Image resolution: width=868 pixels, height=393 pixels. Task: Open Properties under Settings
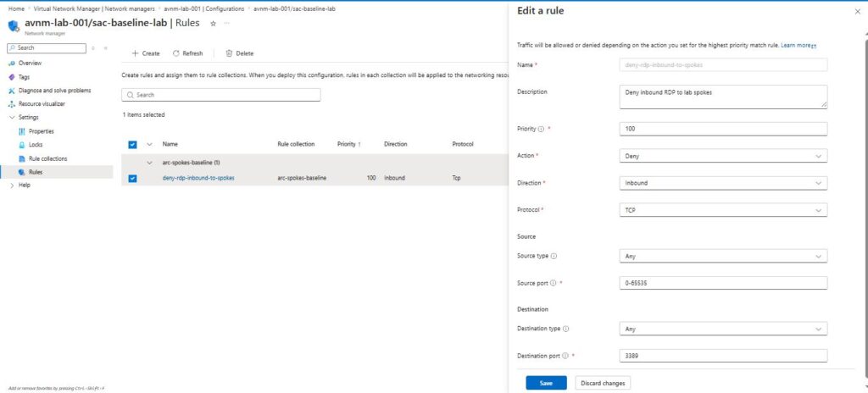[x=41, y=131]
